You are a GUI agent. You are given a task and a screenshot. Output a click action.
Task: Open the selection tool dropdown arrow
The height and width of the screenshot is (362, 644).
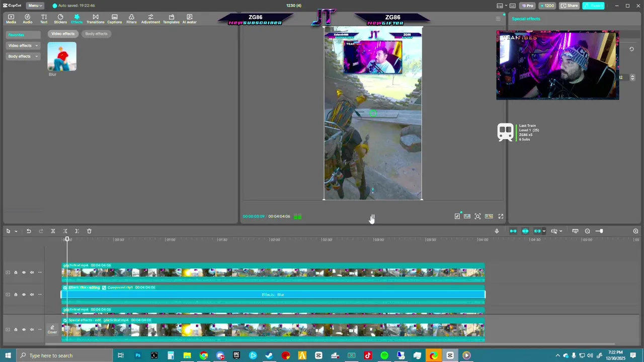16,231
